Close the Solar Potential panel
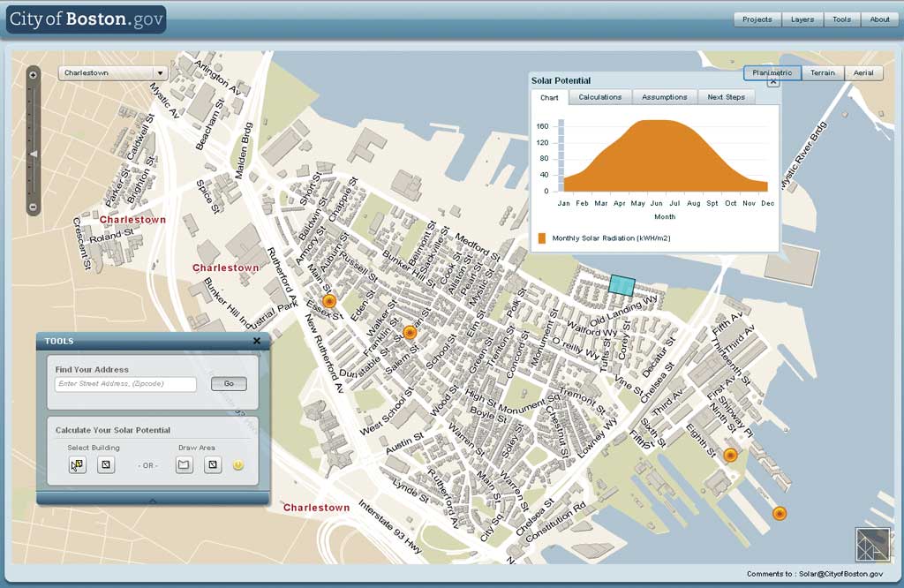Image resolution: width=904 pixels, height=588 pixels. pos(773,82)
